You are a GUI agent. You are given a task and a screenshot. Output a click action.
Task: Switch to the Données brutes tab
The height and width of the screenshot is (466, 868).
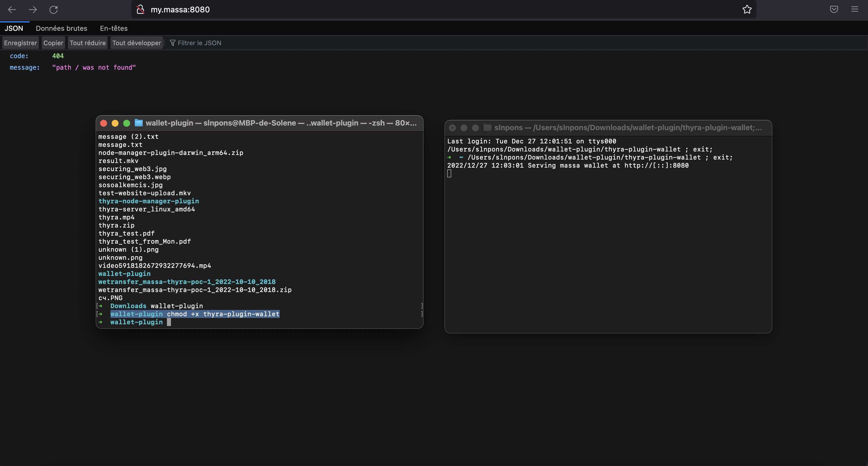(61, 28)
